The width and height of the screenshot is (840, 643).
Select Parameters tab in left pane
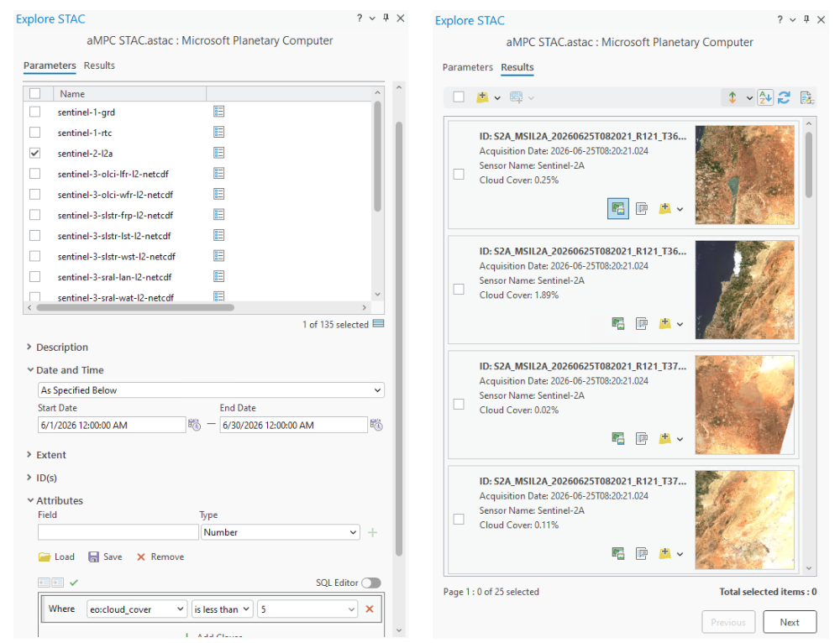coord(50,65)
